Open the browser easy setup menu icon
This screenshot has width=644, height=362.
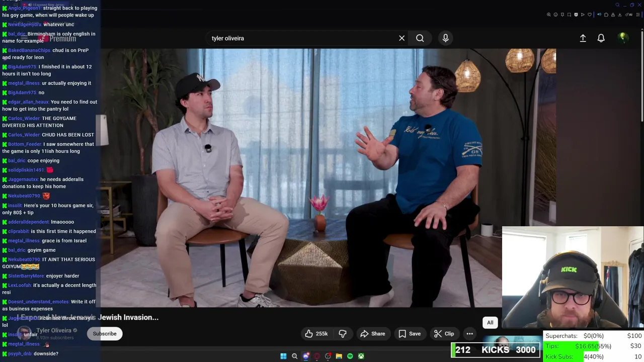(x=638, y=15)
